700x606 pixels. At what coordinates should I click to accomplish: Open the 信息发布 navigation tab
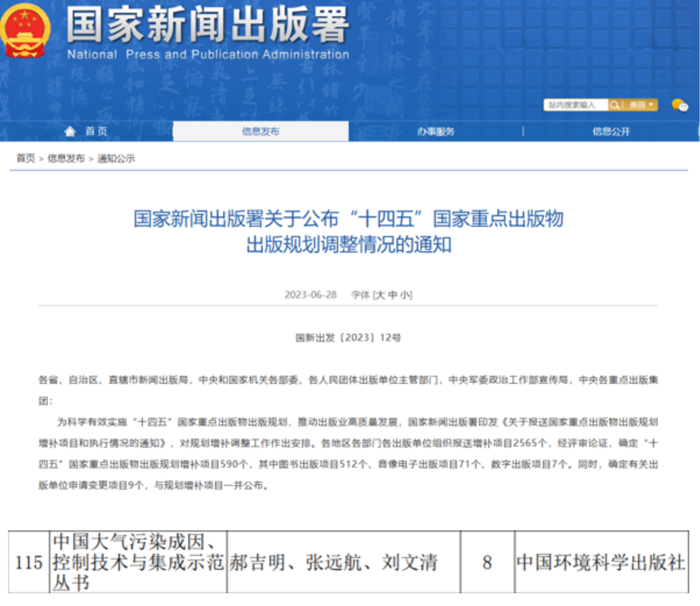point(260,131)
